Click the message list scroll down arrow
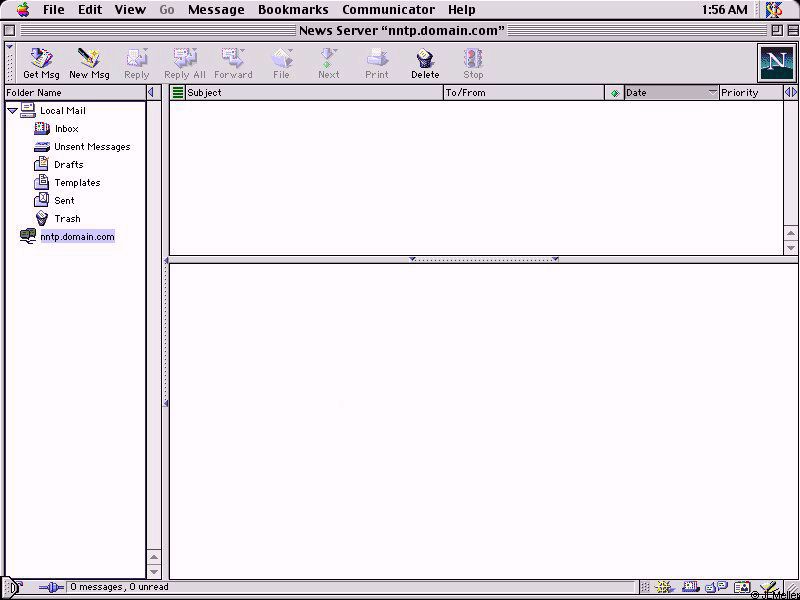The width and height of the screenshot is (800, 600). pyautogui.click(x=791, y=248)
